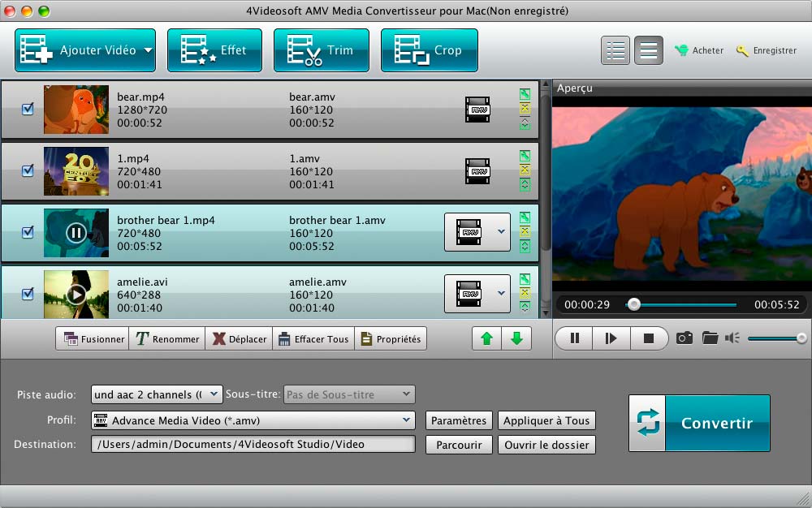Screen dimensions: 812x508
Task: Take a snapshot with the camera icon
Action: pos(684,338)
